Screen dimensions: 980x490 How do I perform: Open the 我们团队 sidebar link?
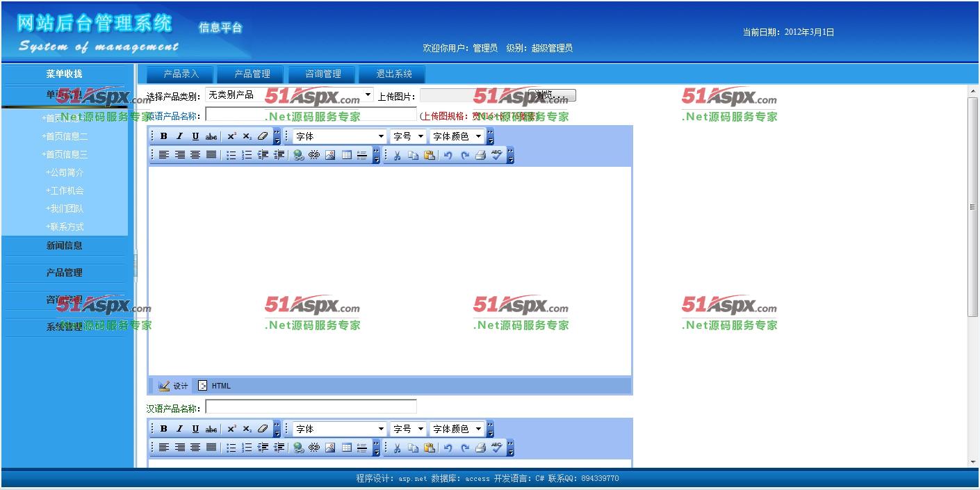tap(65, 209)
